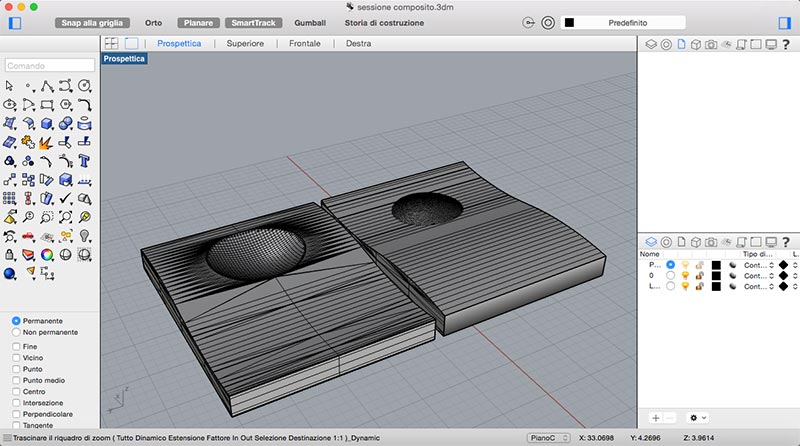Click the help question mark icon
Image resolution: width=800 pixels, height=446 pixels.
pyautogui.click(x=785, y=44)
